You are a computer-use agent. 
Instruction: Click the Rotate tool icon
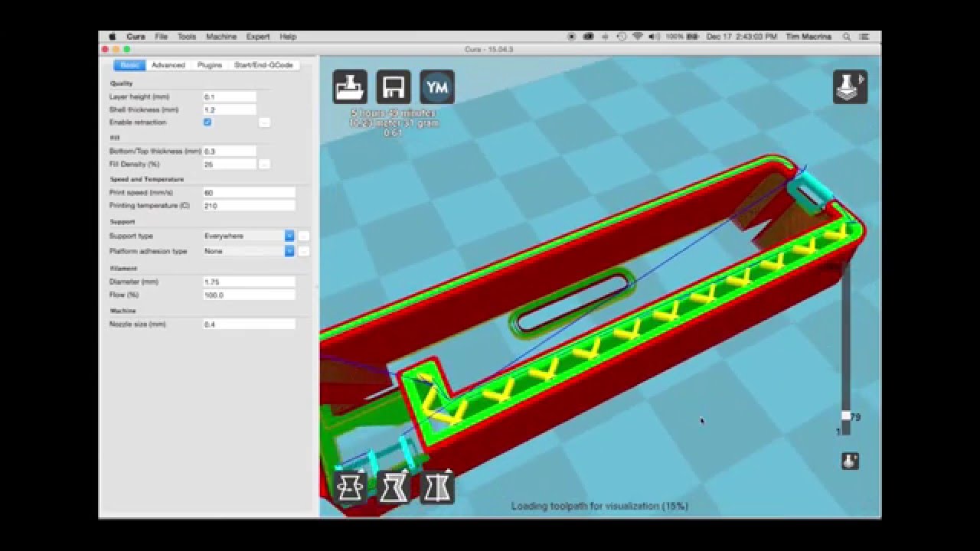tap(350, 487)
